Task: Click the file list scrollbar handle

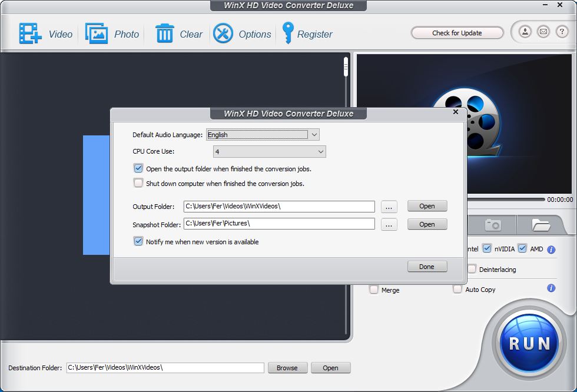Action: tap(346, 67)
